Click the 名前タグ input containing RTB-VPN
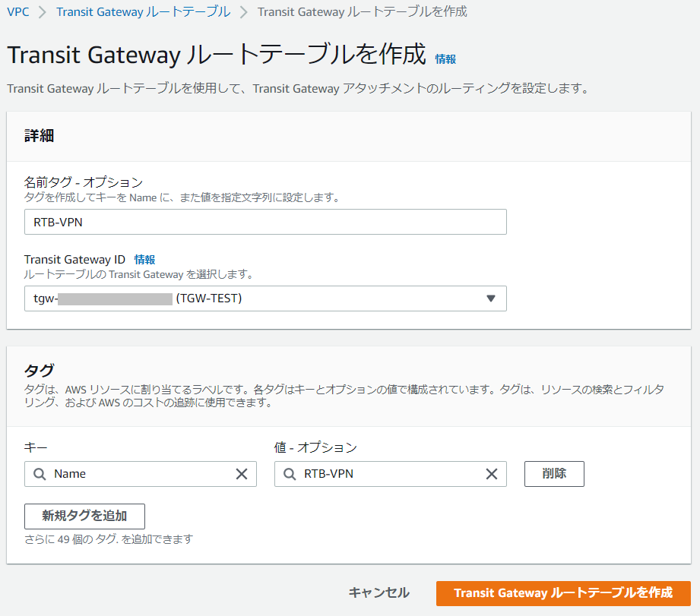Screen dimensions: 700x616 click(265, 222)
